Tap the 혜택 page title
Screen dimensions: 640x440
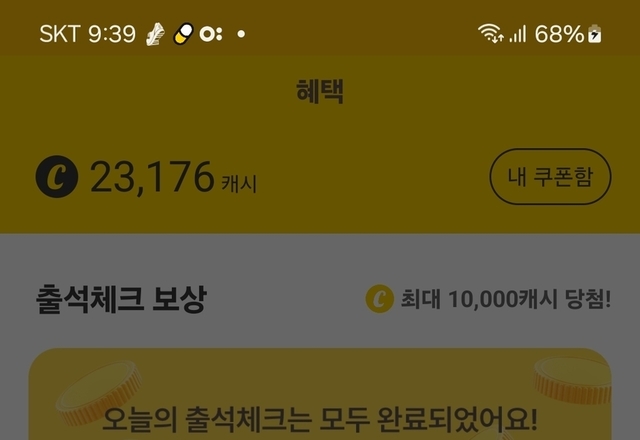click(x=320, y=91)
